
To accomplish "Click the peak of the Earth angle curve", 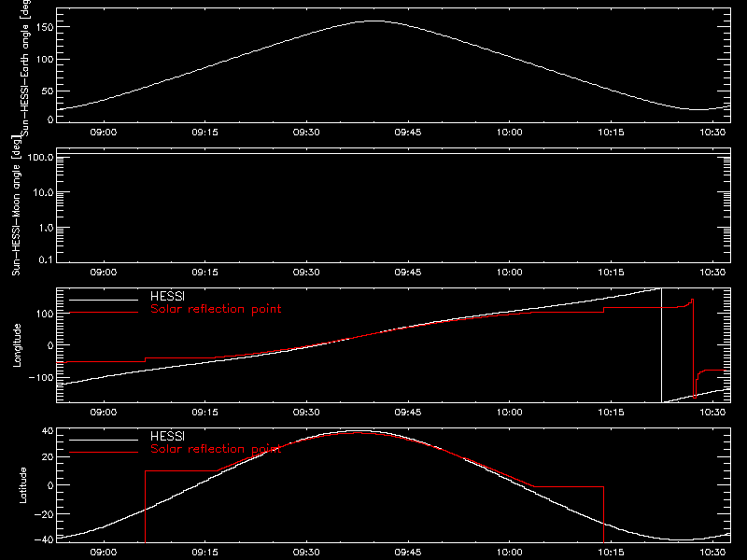I will (375, 21).
